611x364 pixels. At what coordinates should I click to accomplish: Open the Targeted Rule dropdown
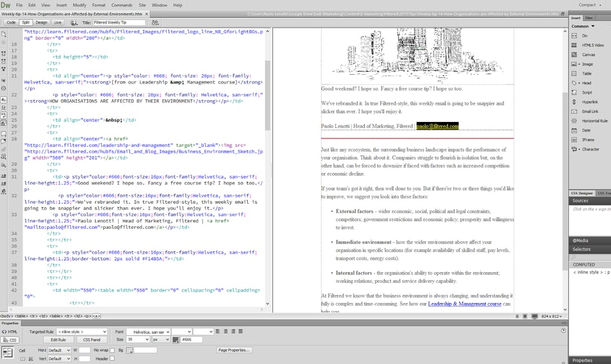tap(82, 332)
